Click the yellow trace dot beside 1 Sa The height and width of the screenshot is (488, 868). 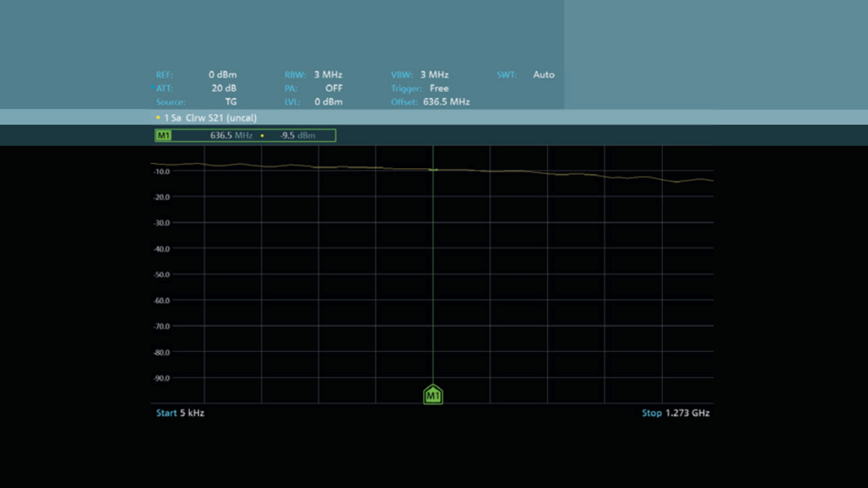(158, 118)
